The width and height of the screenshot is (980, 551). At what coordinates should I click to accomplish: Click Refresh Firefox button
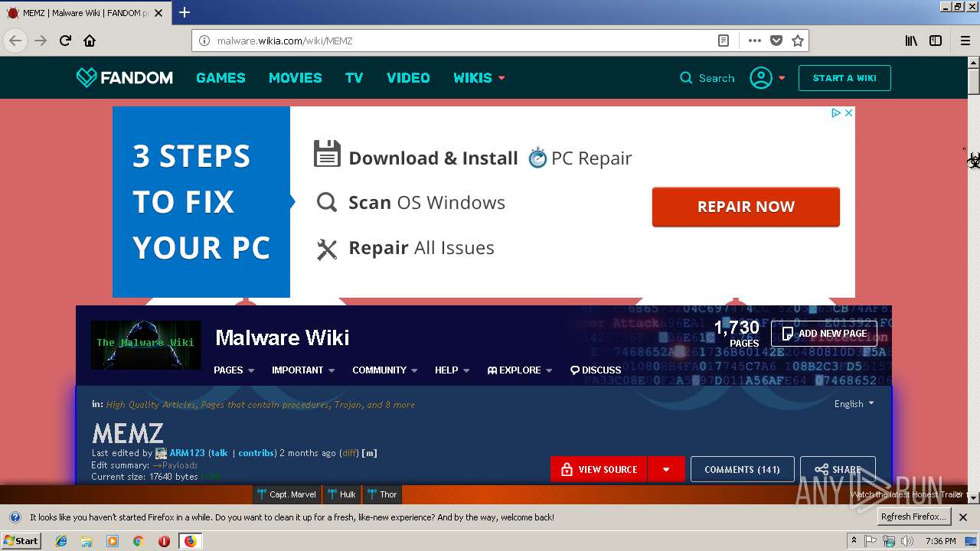pyautogui.click(x=914, y=517)
